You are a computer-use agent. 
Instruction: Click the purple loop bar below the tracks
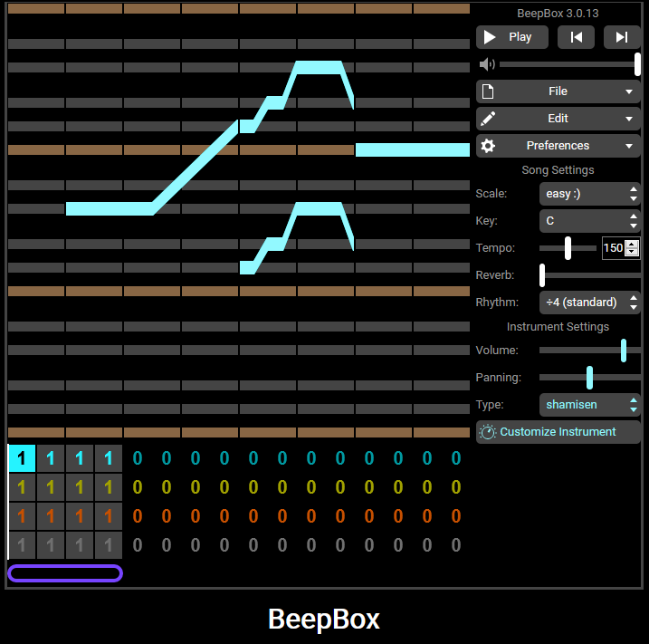point(65,573)
